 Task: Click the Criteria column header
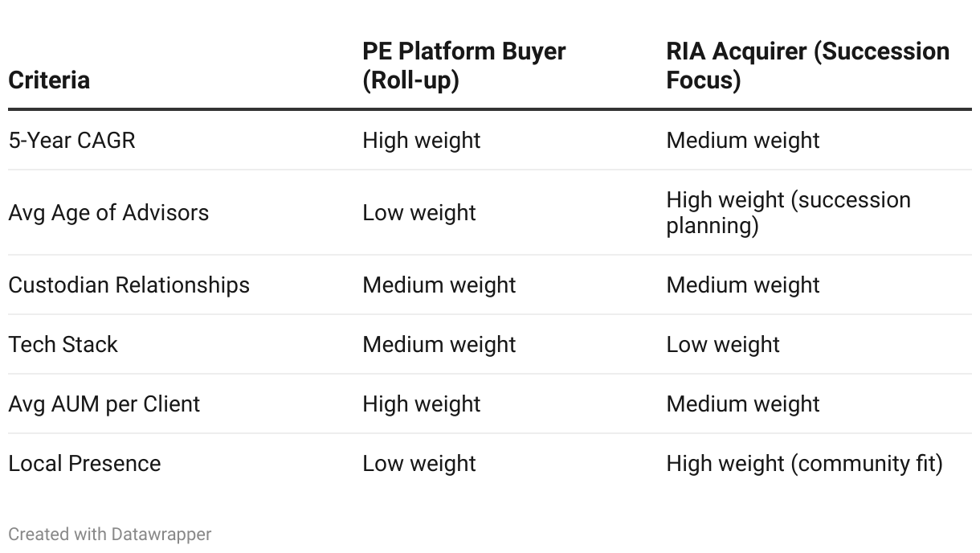tap(49, 80)
